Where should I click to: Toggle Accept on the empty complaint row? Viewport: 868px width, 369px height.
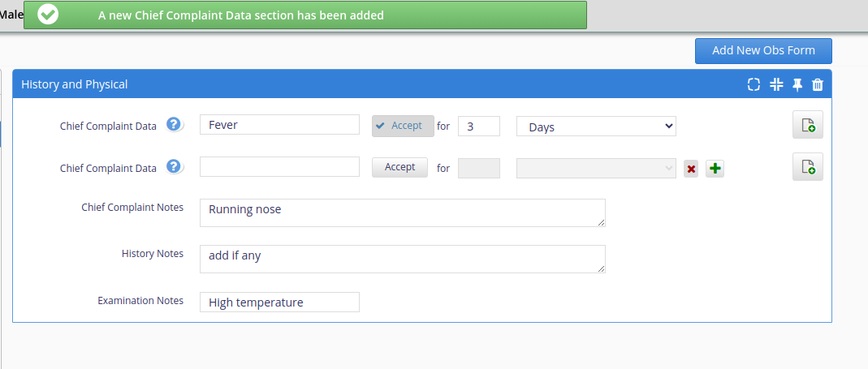click(399, 167)
